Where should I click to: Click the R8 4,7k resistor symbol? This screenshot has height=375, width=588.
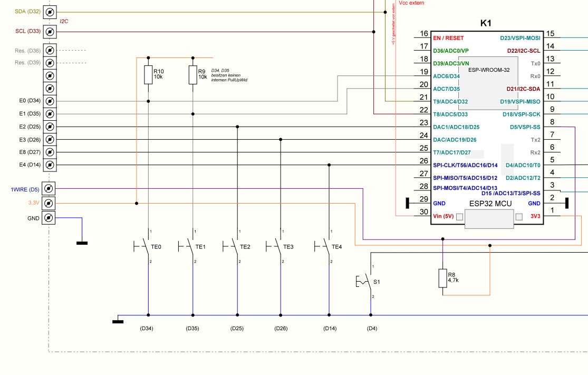click(442, 278)
